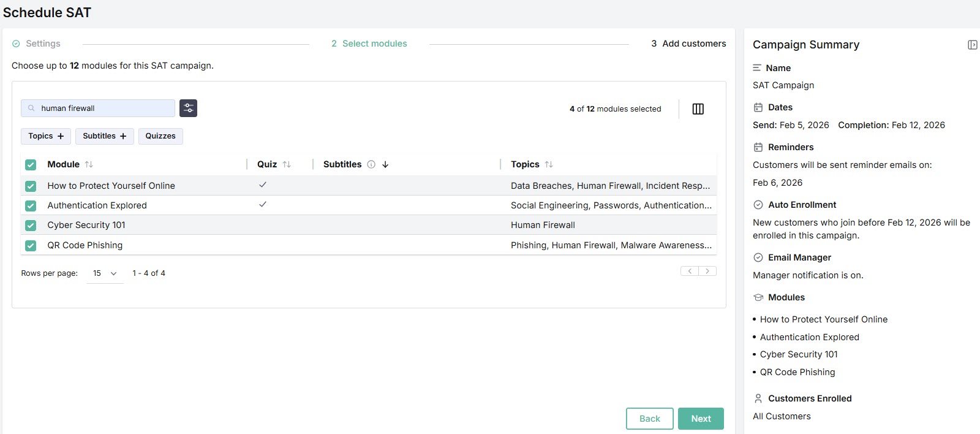This screenshot has width=980, height=434.
Task: Deselect Cyber Security 101 module
Action: 31,226
